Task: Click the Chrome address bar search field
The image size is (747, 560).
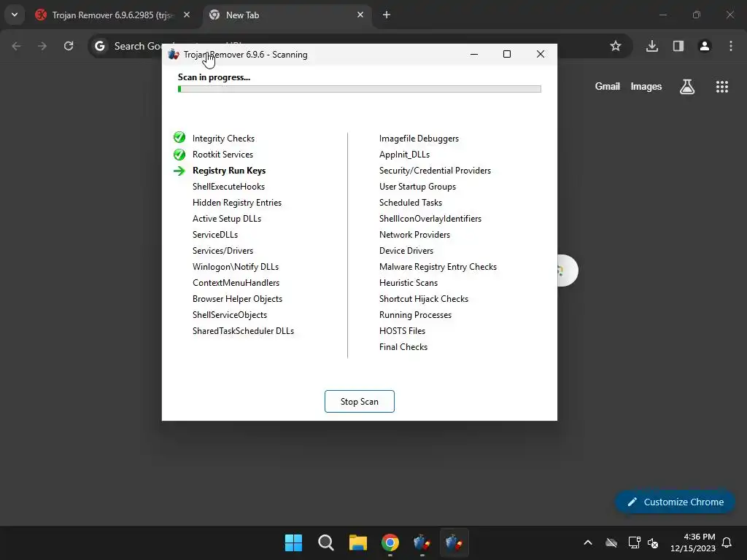Action: (x=360, y=46)
